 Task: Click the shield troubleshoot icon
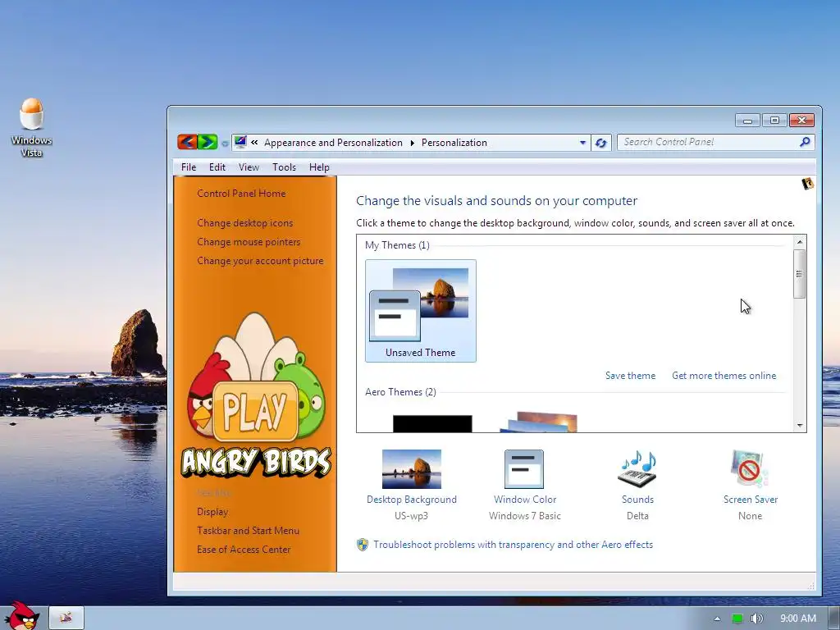[363, 545]
